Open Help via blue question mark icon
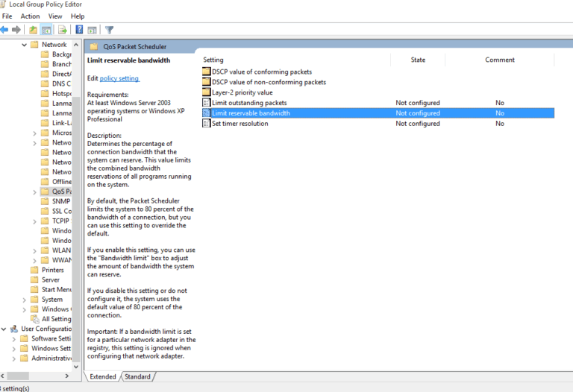Viewport: 573px width, 392px height. [x=79, y=30]
